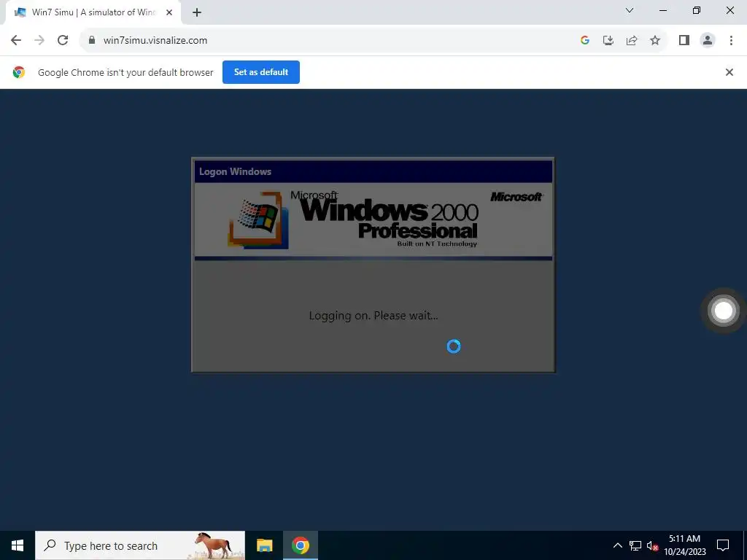This screenshot has width=747, height=560.
Task: View site information via the lock icon
Action: coord(92,41)
